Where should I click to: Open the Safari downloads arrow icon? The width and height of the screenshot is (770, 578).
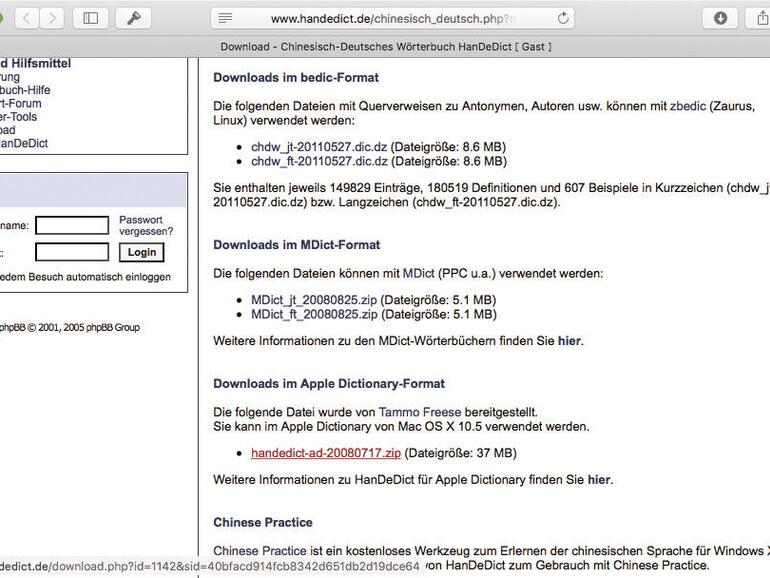pos(720,19)
